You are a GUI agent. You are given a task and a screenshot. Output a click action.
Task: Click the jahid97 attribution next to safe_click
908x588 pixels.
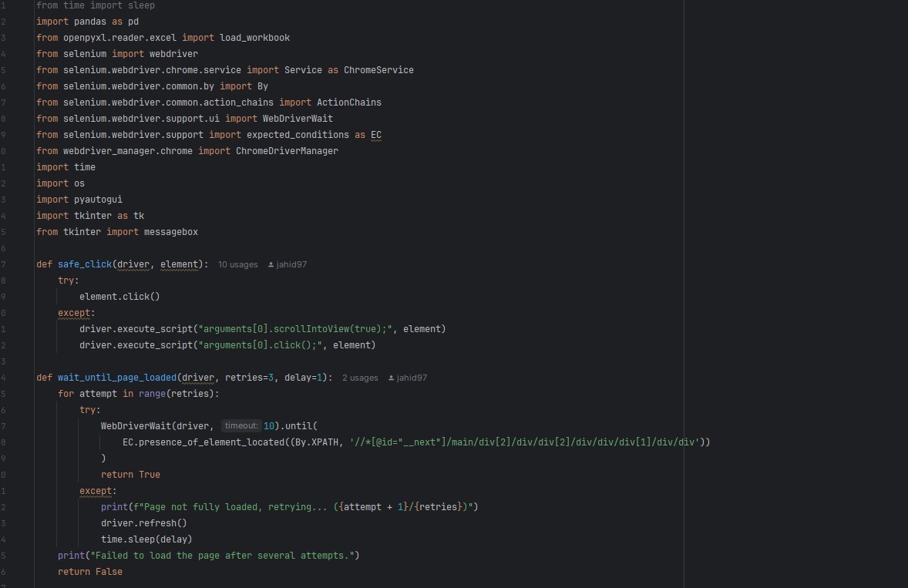click(x=291, y=264)
